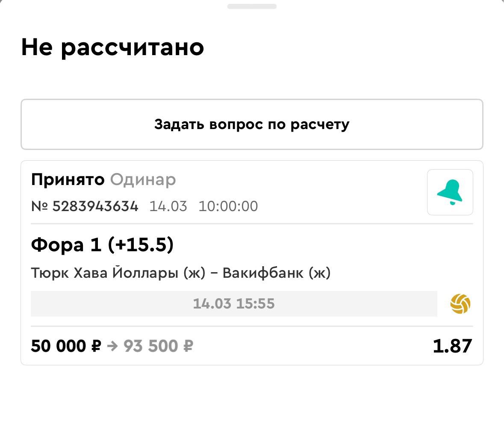Screen dimensions: 504x429
Task: Click the 'Не рассчитано' heading
Action: click(x=112, y=47)
